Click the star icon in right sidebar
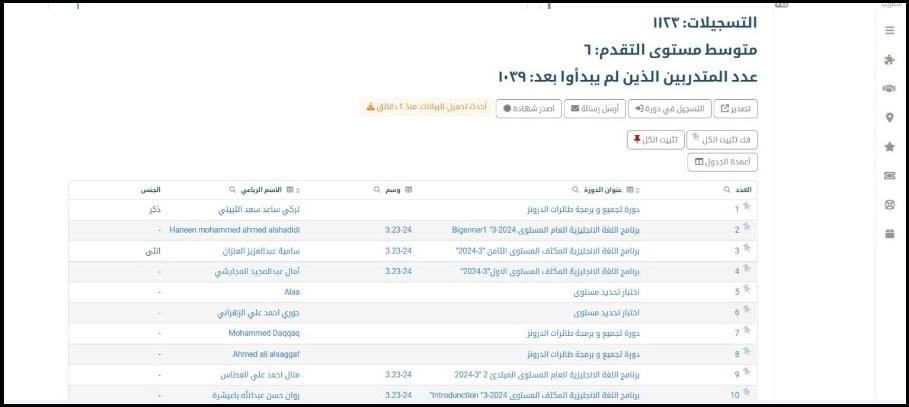Screen dimensions: 909x407 (889, 147)
